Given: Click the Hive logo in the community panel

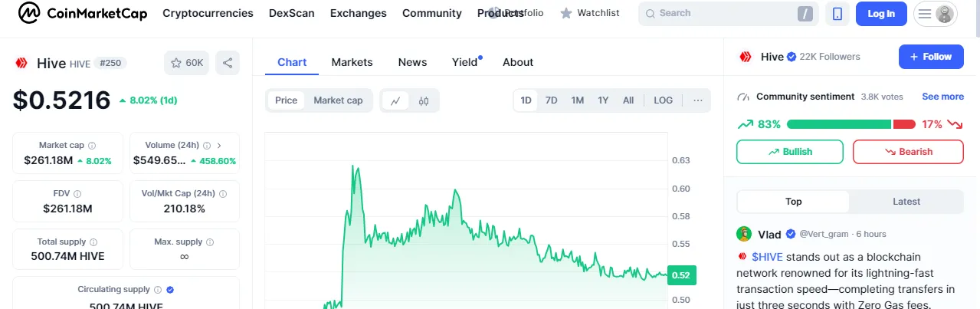Looking at the screenshot, I should pyautogui.click(x=745, y=57).
